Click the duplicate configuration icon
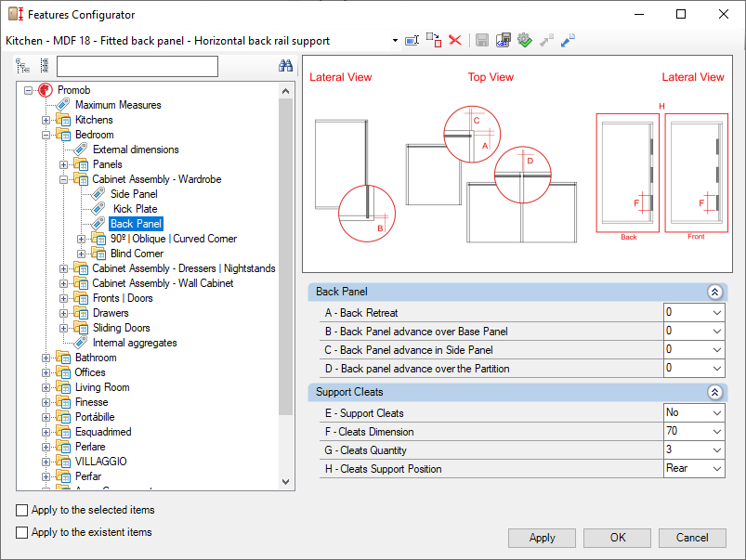 (x=434, y=40)
